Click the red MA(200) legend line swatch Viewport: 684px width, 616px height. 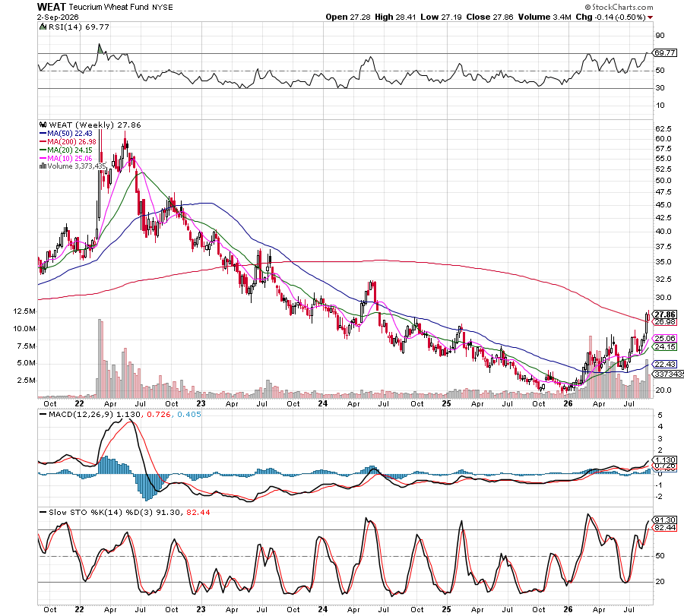click(x=43, y=142)
